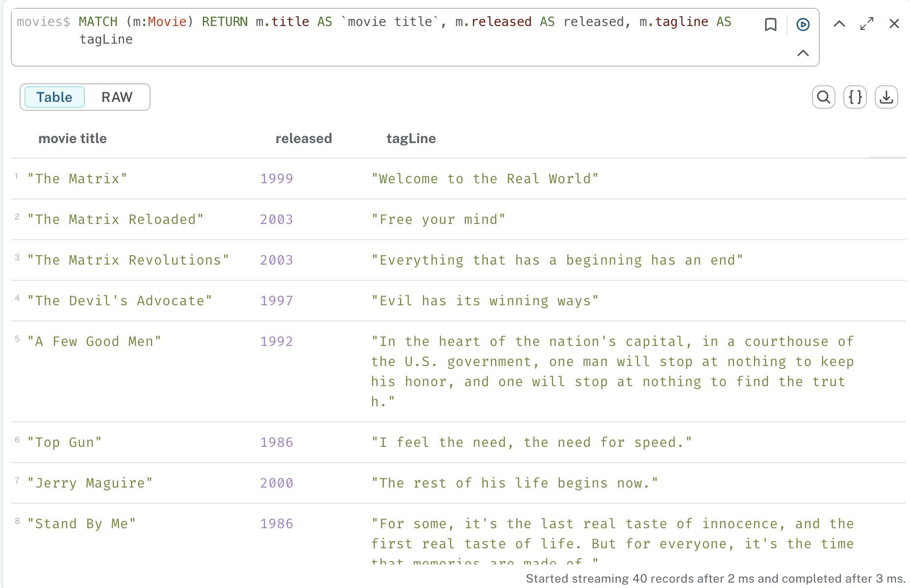The image size is (910, 588).
Task: Save the query as a favorite bookmark
Action: click(x=771, y=24)
